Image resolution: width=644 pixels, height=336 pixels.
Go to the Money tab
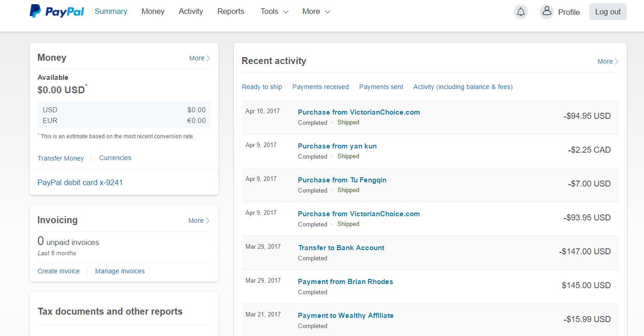coord(153,11)
